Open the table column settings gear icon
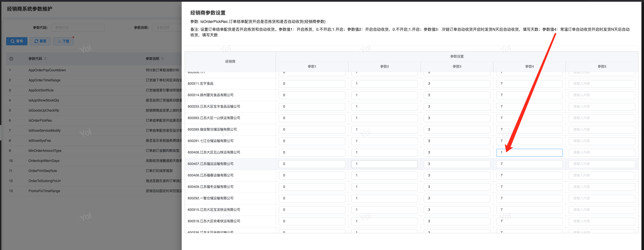This screenshot has width=644, height=250. (x=11, y=59)
